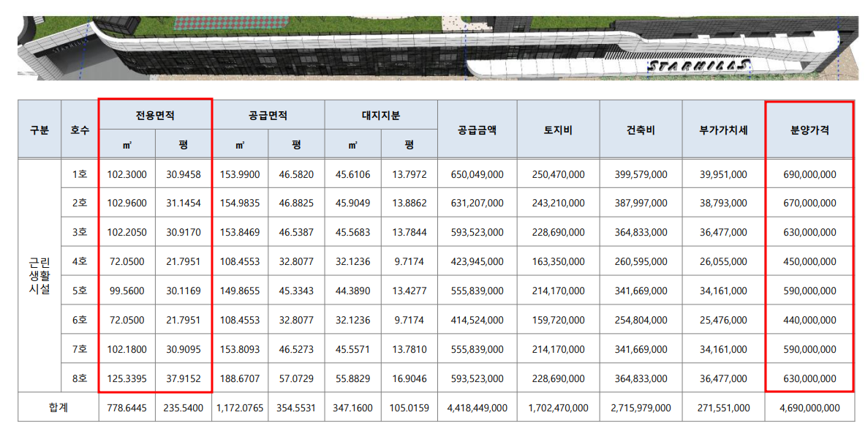Screen dimensions: 868x445
Task: Click the 구분 column header
Action: 39,130
